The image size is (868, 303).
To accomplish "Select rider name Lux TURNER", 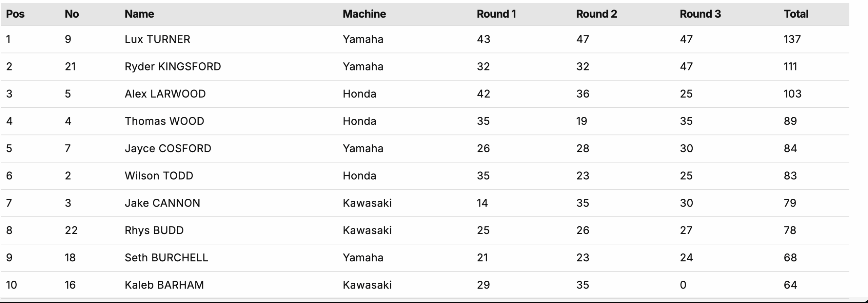I will pyautogui.click(x=157, y=39).
